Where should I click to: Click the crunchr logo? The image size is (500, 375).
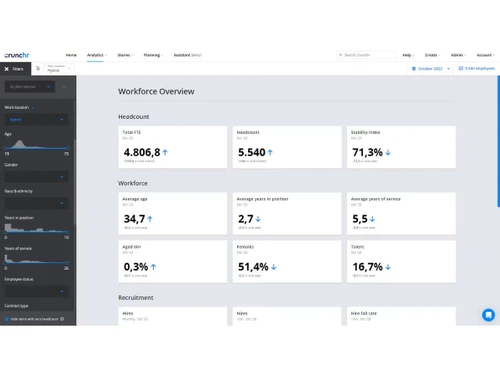(17, 55)
